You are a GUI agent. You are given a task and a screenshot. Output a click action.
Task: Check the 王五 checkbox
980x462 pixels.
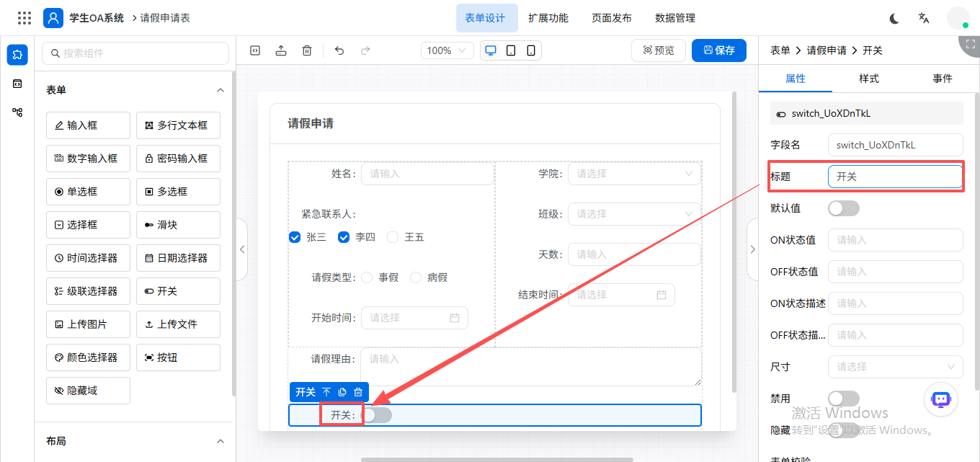point(393,237)
